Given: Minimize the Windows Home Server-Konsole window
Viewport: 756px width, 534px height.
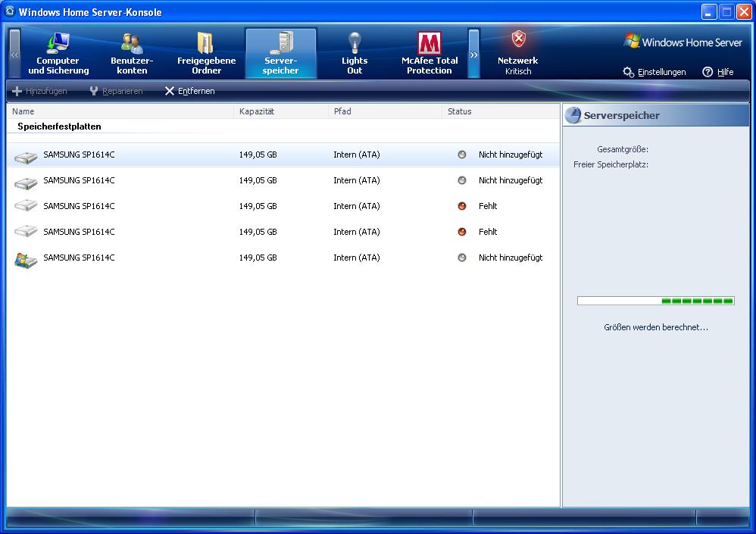Looking at the screenshot, I should (709, 12).
